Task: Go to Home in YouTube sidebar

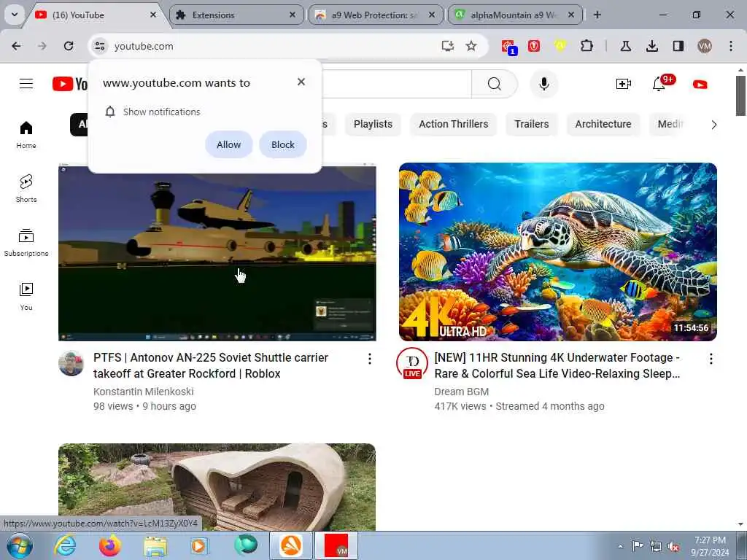Action: pyautogui.click(x=26, y=135)
